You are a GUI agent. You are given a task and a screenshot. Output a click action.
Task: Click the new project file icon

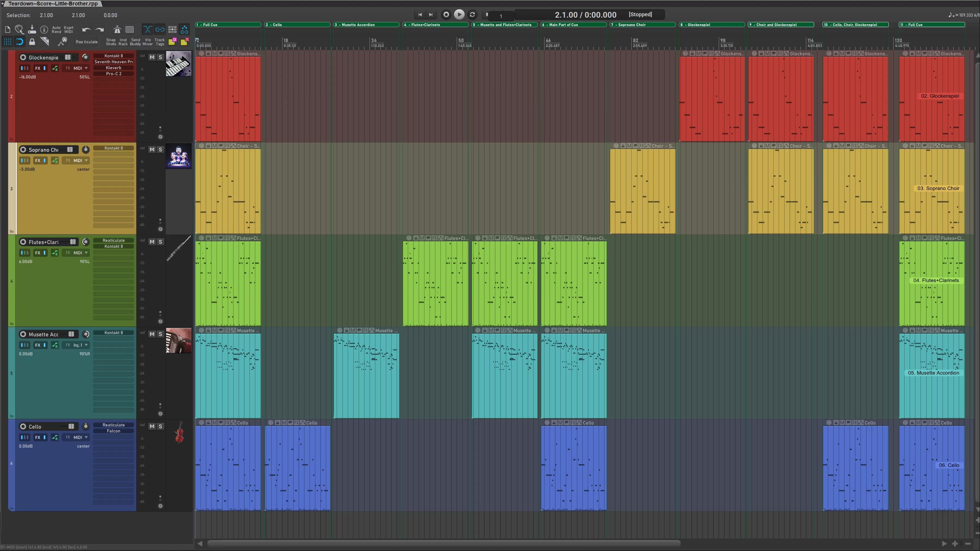click(x=8, y=29)
